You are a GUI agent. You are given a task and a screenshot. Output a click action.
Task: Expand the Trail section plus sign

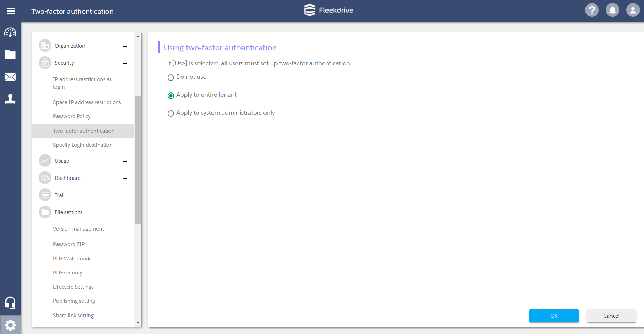[x=125, y=196]
